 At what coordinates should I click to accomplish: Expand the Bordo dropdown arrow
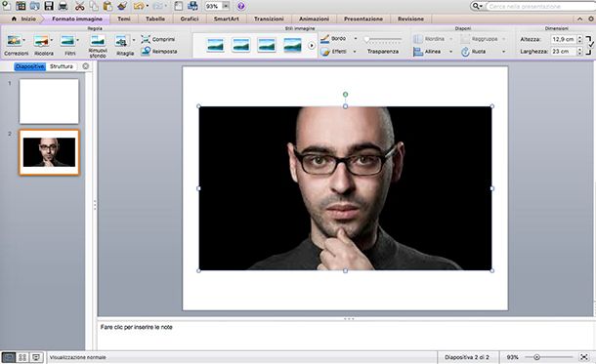click(356, 39)
